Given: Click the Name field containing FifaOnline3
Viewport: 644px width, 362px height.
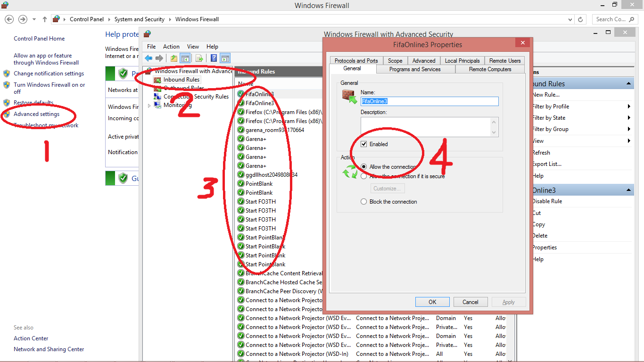Looking at the screenshot, I should click(x=429, y=101).
